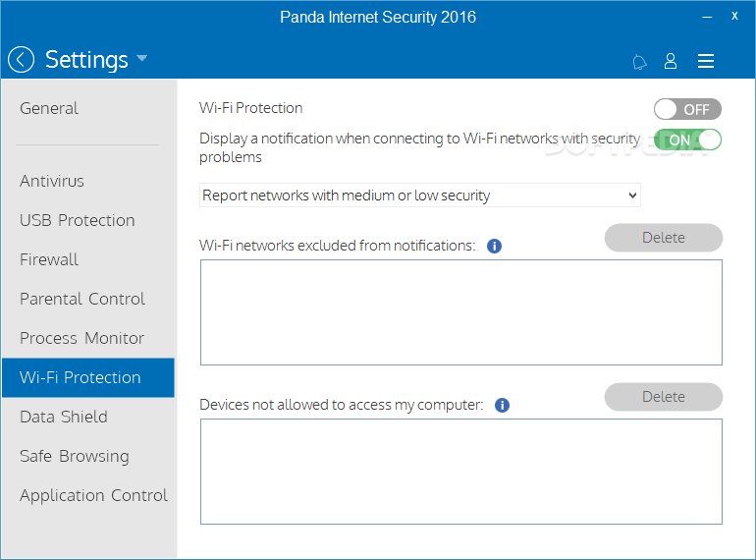Open Parental Control settings
The height and width of the screenshot is (560, 756).
point(81,299)
